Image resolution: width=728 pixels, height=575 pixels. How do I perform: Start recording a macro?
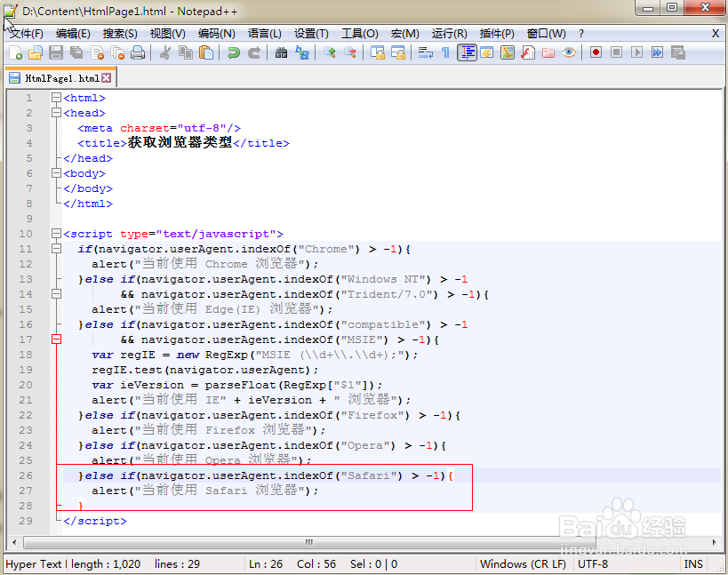click(x=596, y=52)
